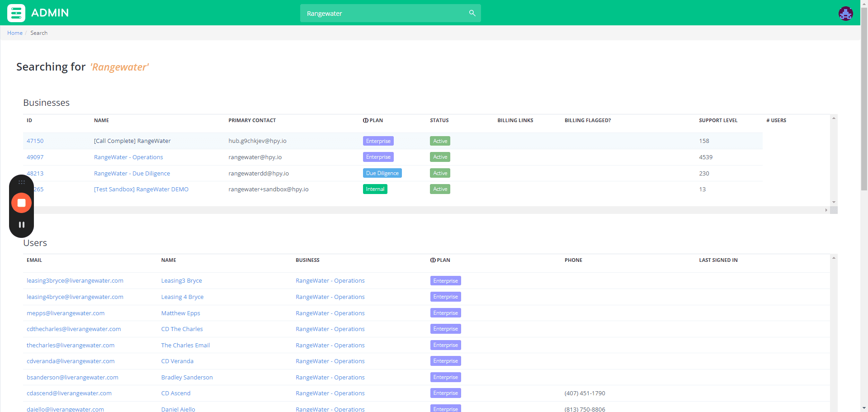868x412 pixels.
Task: Click Enterprise plan badge for business 47150
Action: [378, 141]
